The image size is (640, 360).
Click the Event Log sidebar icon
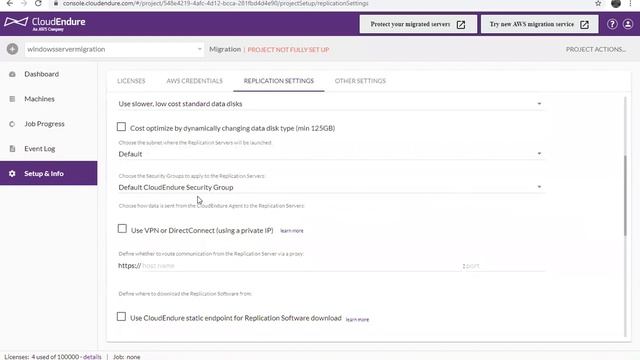pyautogui.click(x=12, y=149)
